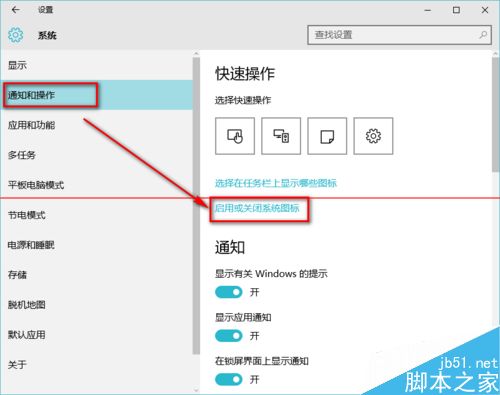The image size is (500, 395).
Task: Click the System gear icon in the header
Action: click(16, 35)
